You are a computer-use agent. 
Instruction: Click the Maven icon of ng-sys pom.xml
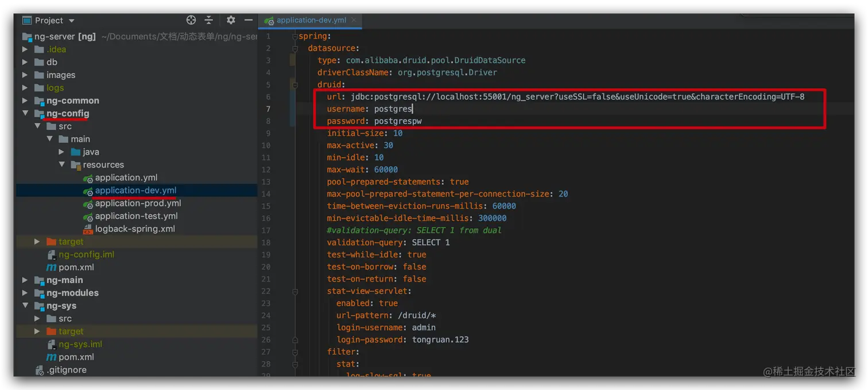(51, 357)
